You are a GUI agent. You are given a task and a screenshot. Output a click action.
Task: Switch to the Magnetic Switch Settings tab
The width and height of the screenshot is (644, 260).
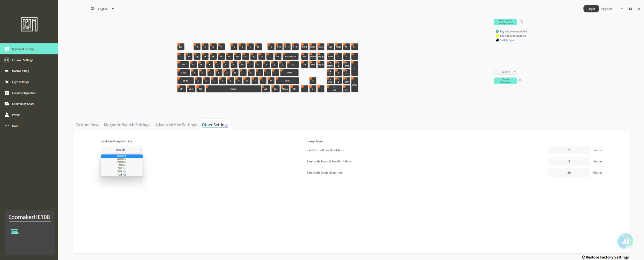click(x=127, y=125)
